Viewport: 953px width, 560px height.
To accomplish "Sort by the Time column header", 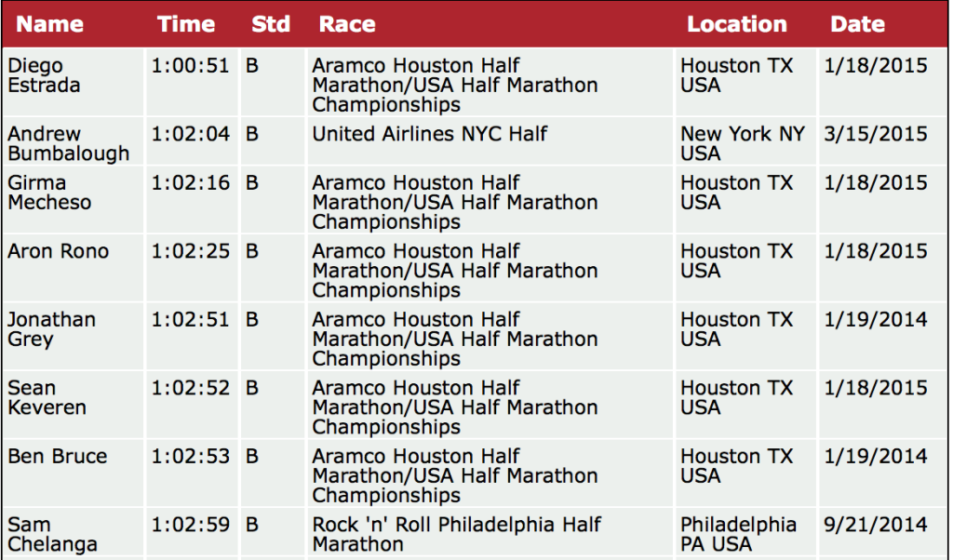I will (186, 24).
